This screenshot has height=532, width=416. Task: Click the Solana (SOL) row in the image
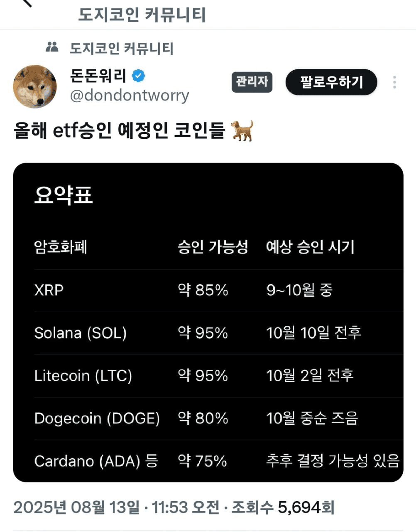(x=219, y=333)
